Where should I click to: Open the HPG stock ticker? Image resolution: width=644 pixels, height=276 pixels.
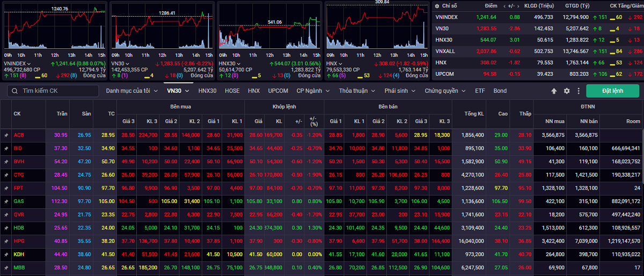19,241
